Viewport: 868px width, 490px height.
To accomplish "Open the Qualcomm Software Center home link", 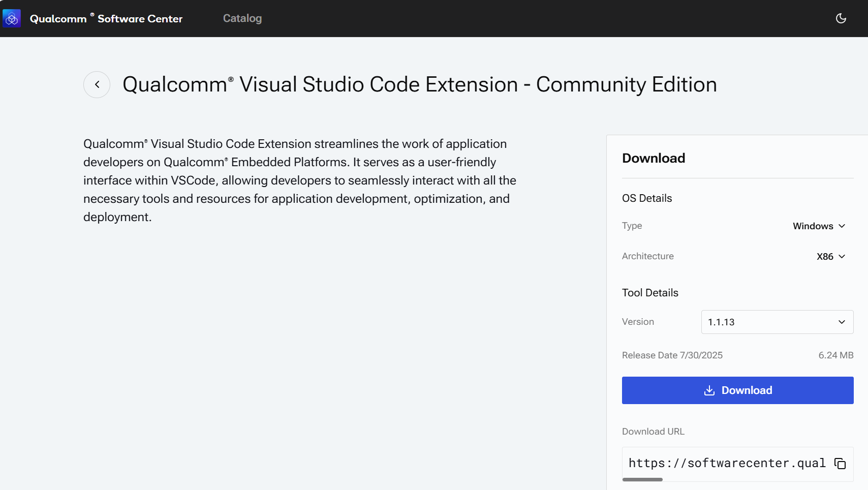I will point(106,19).
